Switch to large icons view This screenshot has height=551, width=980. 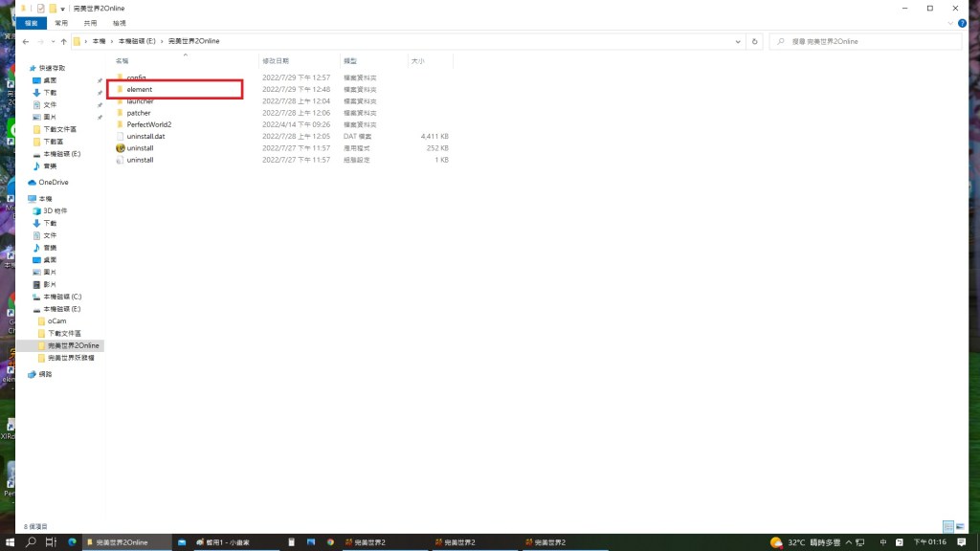pos(959,526)
